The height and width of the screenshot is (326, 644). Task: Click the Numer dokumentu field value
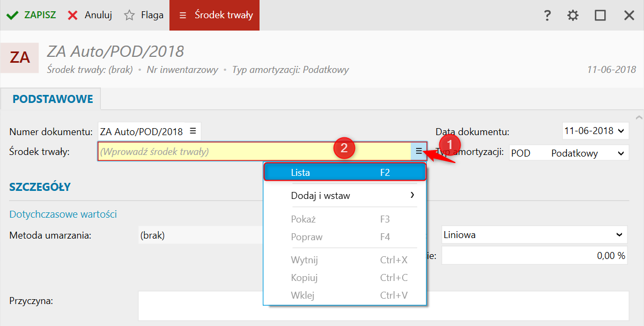[142, 131]
